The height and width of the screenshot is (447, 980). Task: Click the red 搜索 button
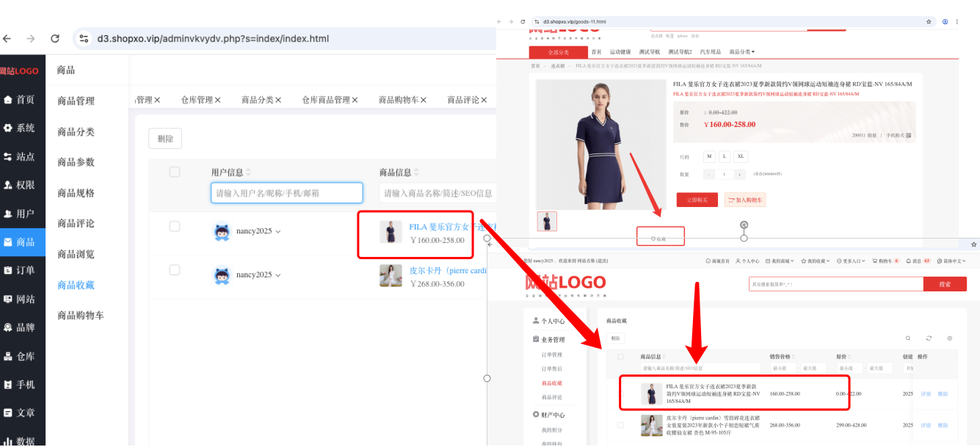(945, 284)
